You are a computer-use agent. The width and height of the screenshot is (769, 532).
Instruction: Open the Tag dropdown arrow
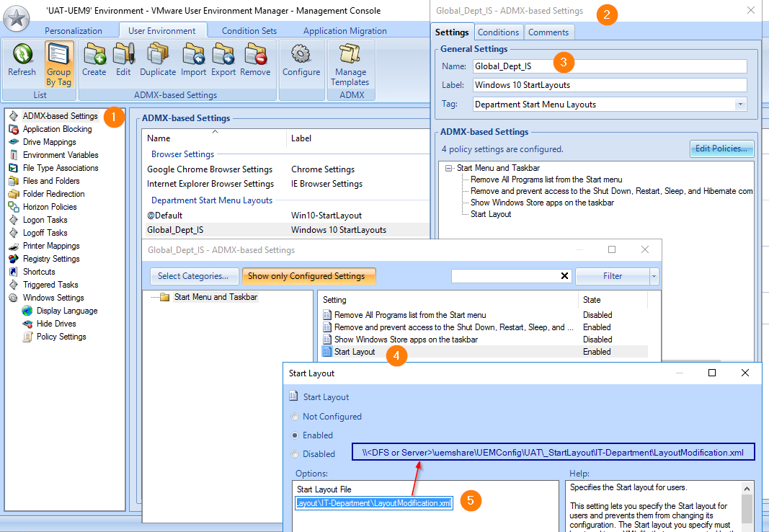(740, 105)
